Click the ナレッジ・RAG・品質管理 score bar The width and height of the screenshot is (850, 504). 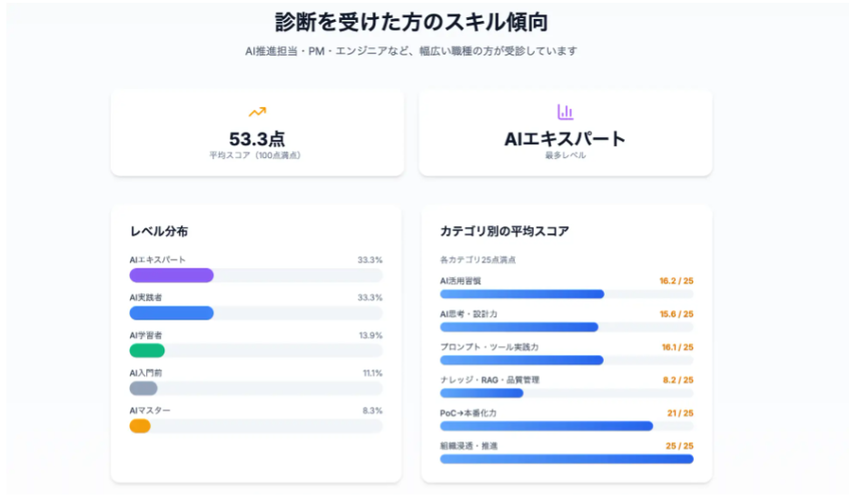click(x=481, y=393)
